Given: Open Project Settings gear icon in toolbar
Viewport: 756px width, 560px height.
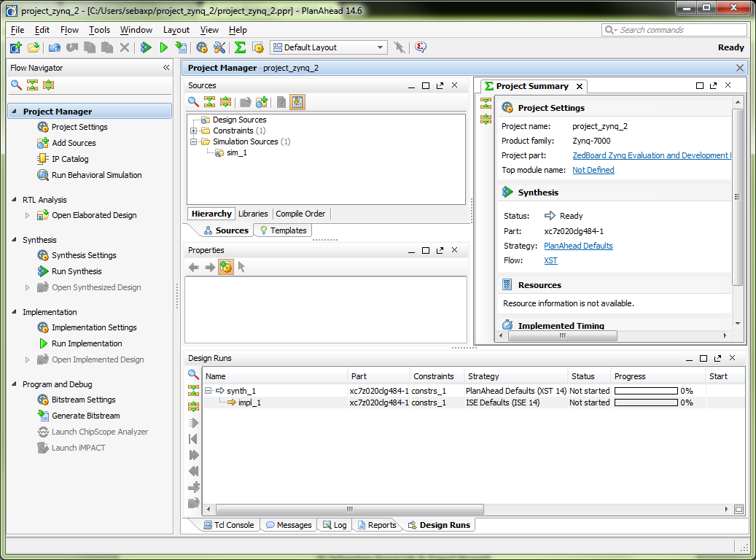Looking at the screenshot, I should point(202,47).
